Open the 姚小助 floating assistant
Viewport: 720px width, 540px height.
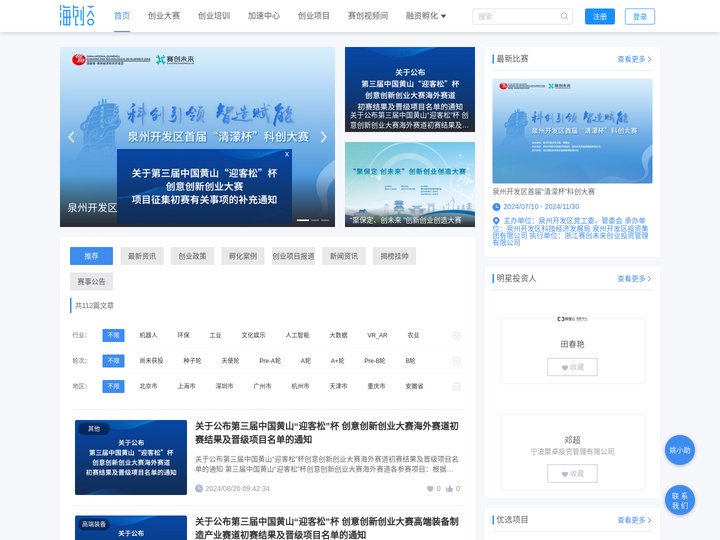(680, 450)
